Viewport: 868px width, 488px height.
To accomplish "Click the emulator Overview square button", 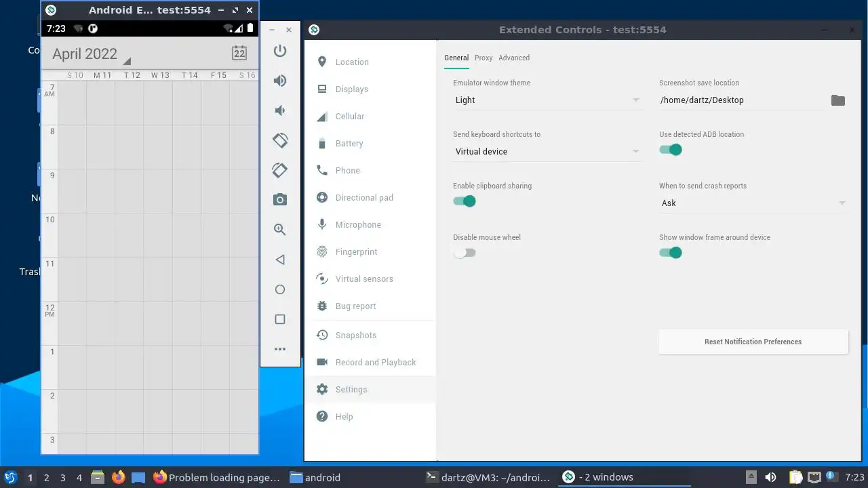I will tap(280, 319).
